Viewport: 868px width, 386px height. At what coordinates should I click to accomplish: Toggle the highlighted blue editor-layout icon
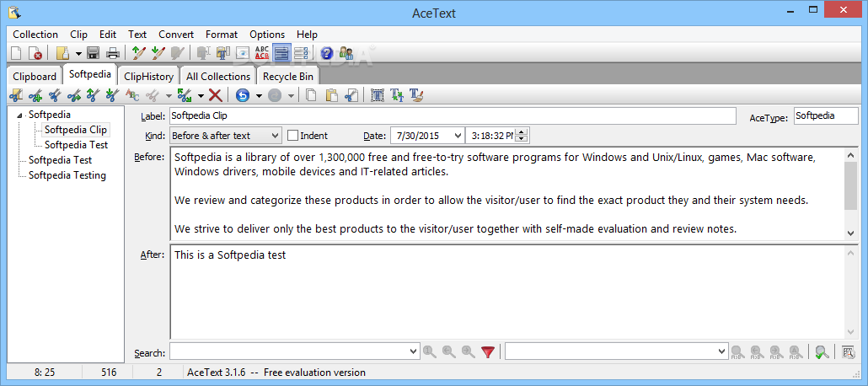click(x=281, y=53)
